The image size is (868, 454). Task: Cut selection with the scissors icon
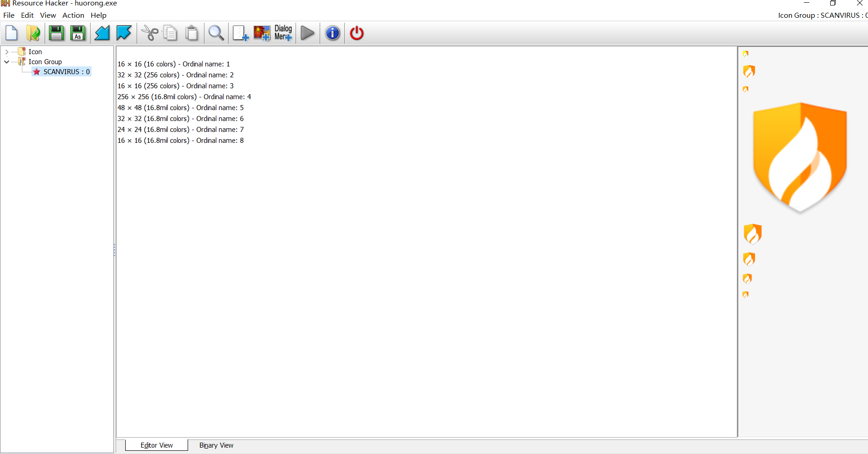pyautogui.click(x=149, y=33)
